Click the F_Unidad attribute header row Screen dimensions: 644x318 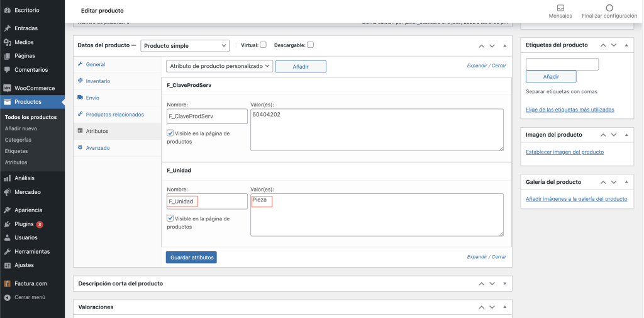336,170
